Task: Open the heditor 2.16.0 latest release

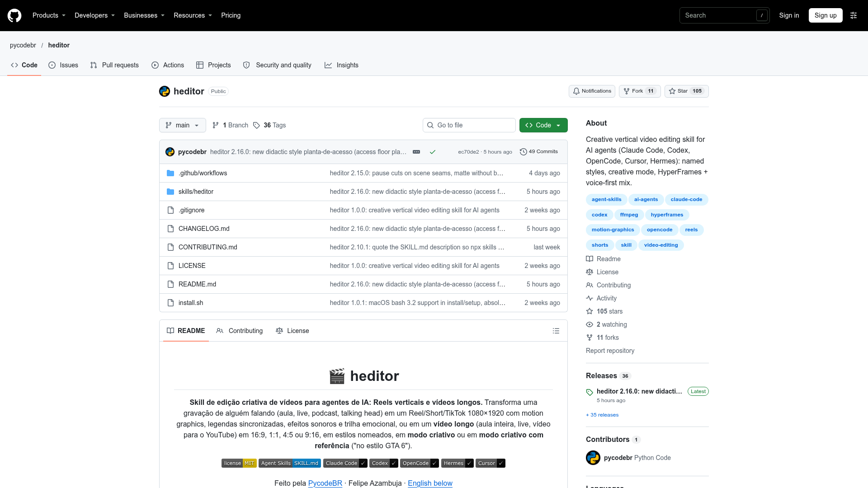Action: pos(639,391)
